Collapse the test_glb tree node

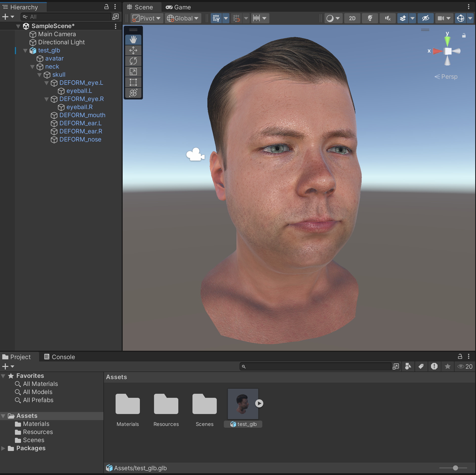coord(25,51)
